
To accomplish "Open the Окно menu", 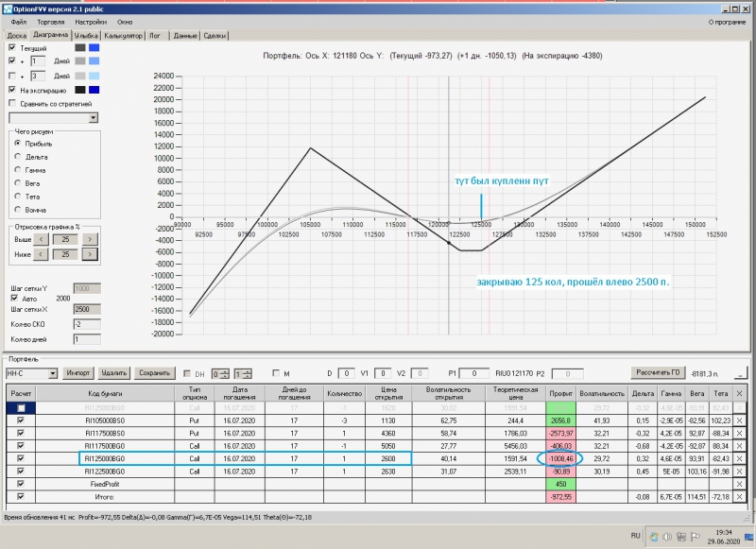I will tap(125, 22).
